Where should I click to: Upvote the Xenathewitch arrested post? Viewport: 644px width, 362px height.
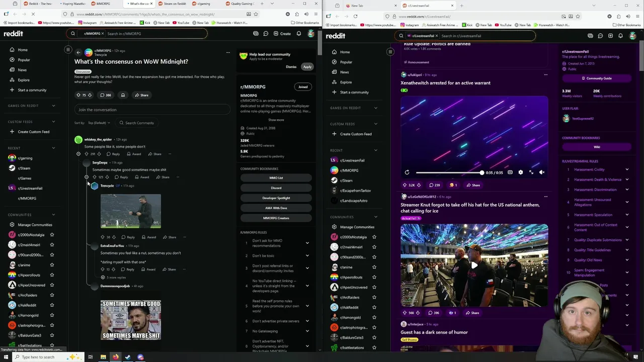pyautogui.click(x=405, y=185)
